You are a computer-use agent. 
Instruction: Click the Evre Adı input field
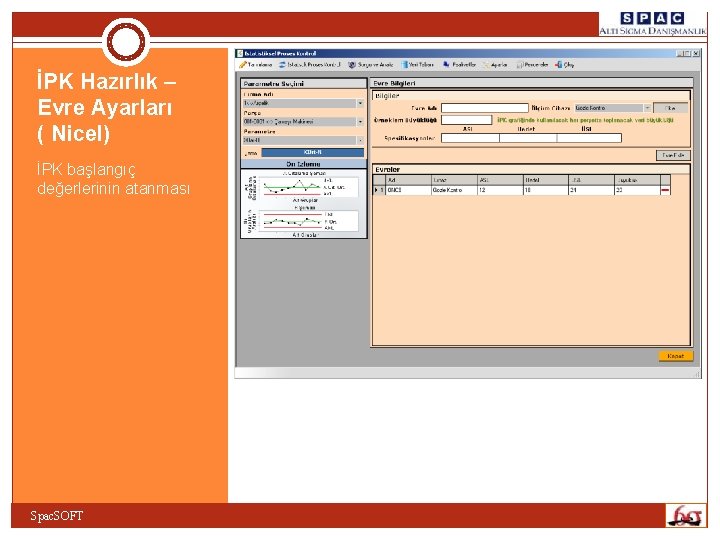pos(484,108)
